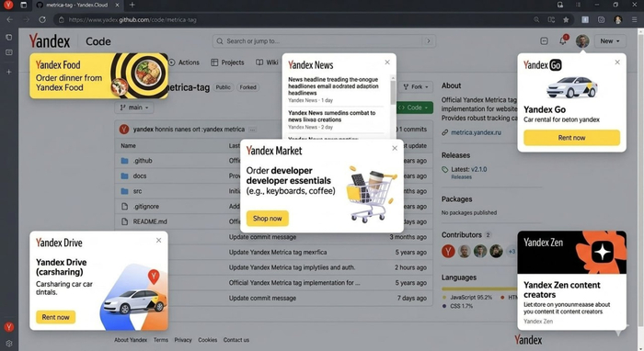Click the Yandex News popup scrollbar
Screen dimensions: 644x351
click(393, 92)
